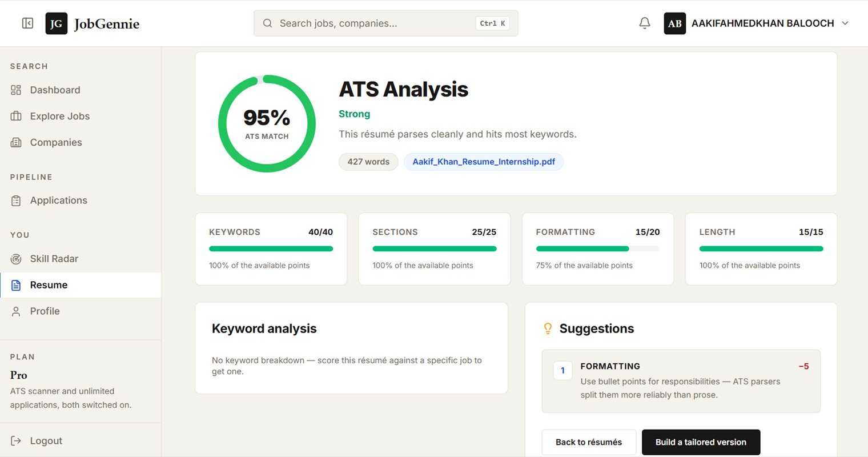The width and height of the screenshot is (868, 457).
Task: Click the Companies building icon
Action: click(16, 142)
